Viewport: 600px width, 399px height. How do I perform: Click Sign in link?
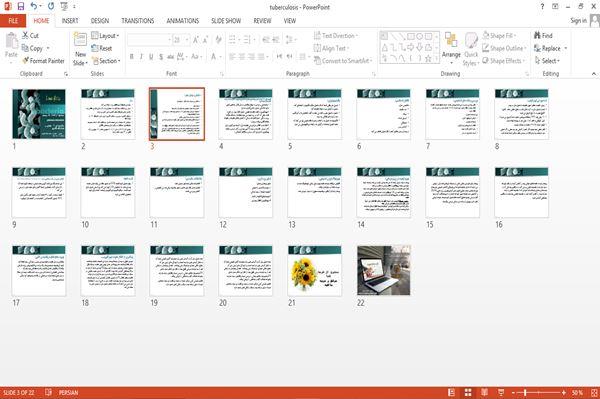coord(578,21)
